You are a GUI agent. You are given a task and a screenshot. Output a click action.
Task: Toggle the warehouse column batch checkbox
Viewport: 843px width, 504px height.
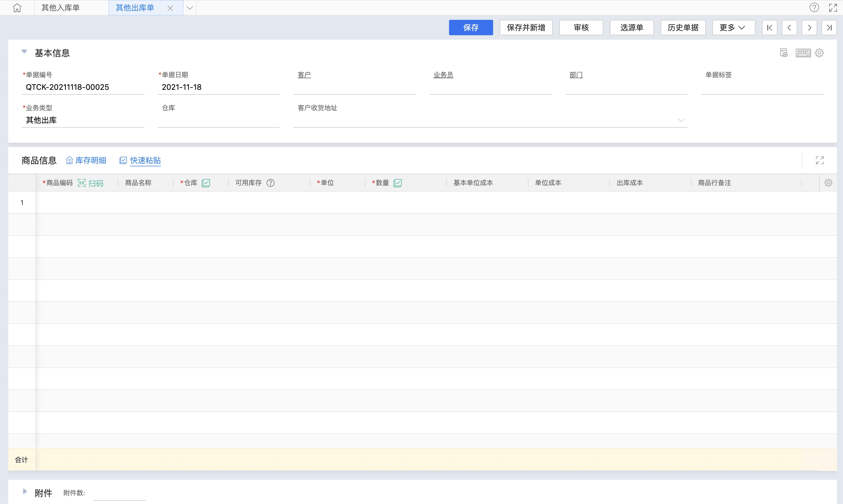pyautogui.click(x=206, y=183)
